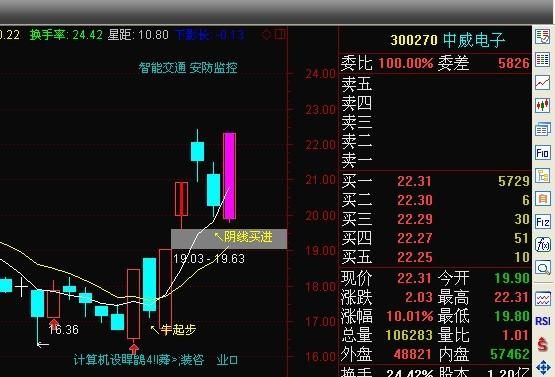
Task: Click the 智能交通 安防监控 concept label
Action: tap(188, 68)
